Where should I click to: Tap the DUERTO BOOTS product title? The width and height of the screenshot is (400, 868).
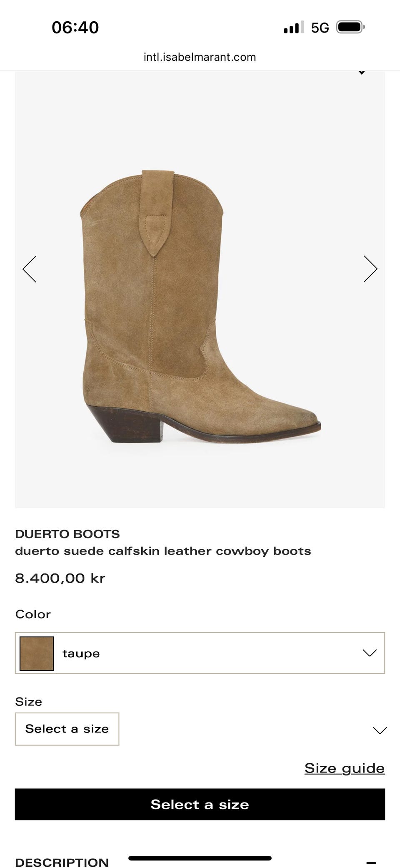[x=67, y=534]
